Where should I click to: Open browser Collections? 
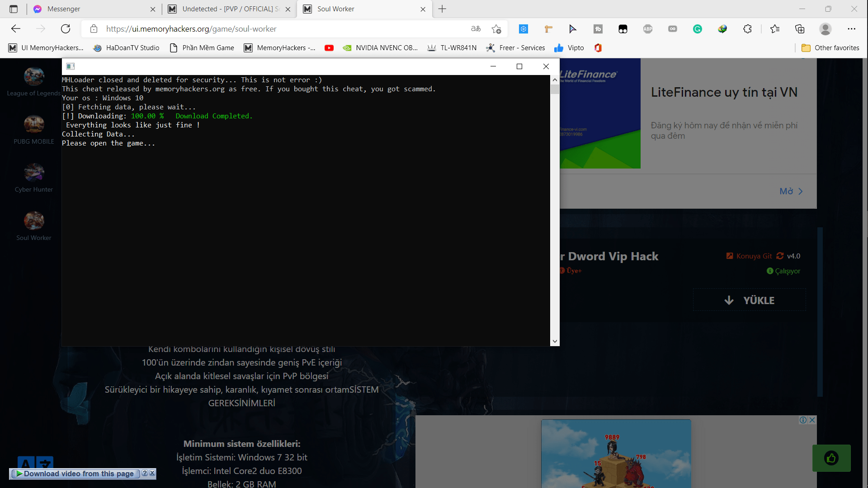coord(800,29)
